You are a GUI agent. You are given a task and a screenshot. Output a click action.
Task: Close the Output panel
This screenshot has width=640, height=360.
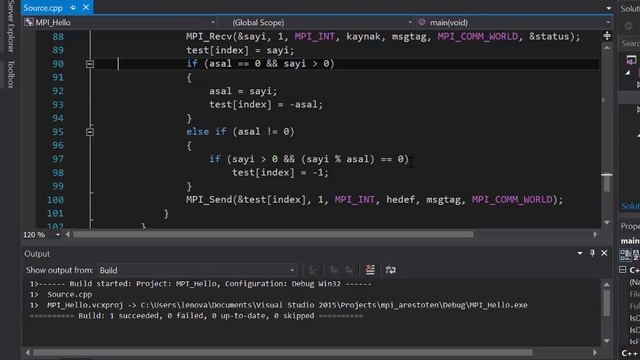click(x=604, y=253)
